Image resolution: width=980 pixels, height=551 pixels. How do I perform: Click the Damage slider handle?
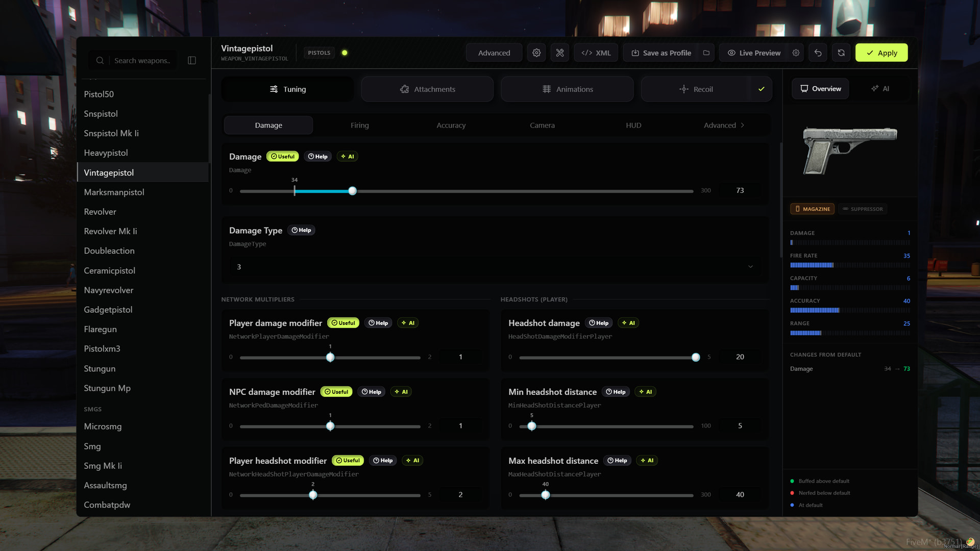coord(352,191)
